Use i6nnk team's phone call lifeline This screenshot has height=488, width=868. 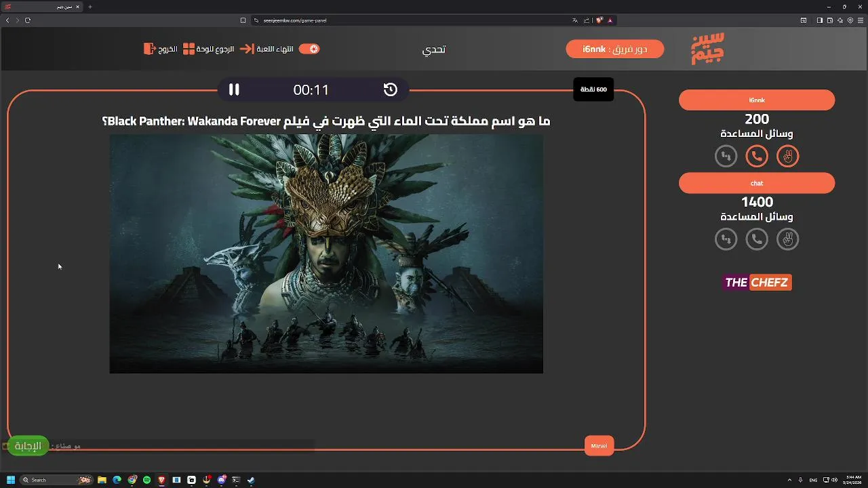click(757, 157)
